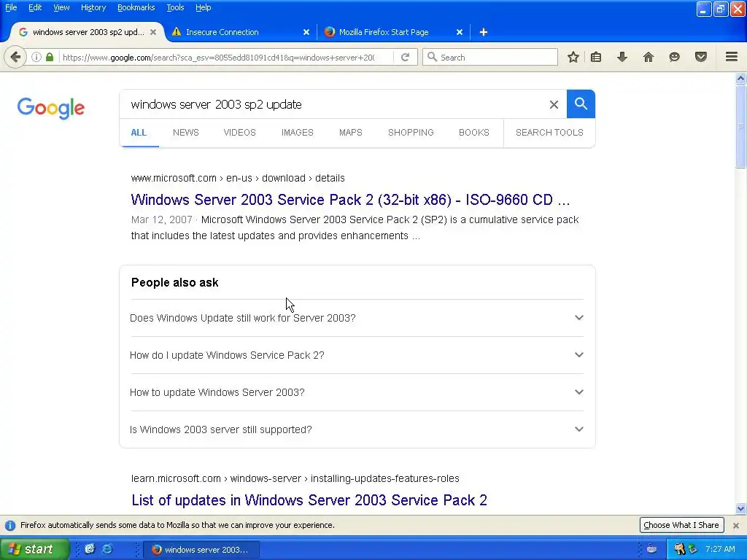Open the History menu
747x560 pixels.
[x=93, y=7]
